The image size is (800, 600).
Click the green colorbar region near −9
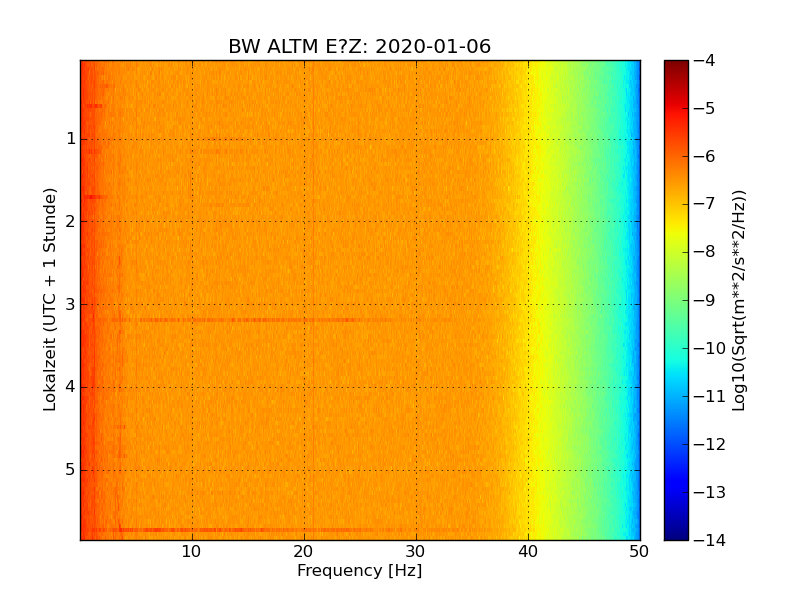point(677,300)
